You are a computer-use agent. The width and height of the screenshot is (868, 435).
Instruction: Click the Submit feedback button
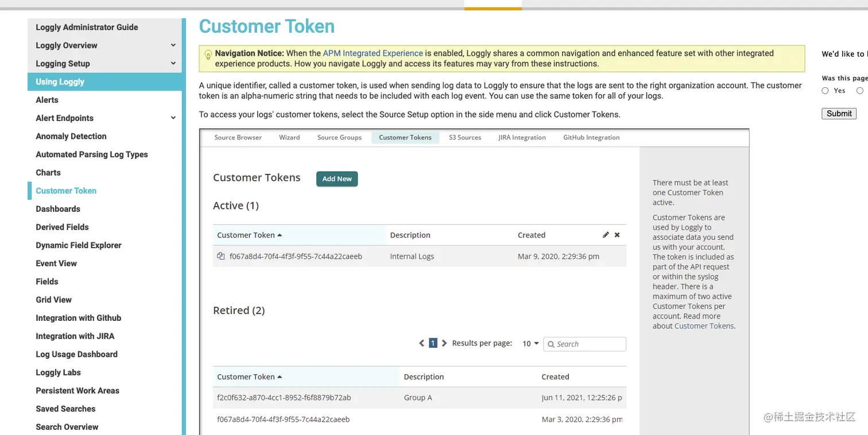tap(839, 114)
